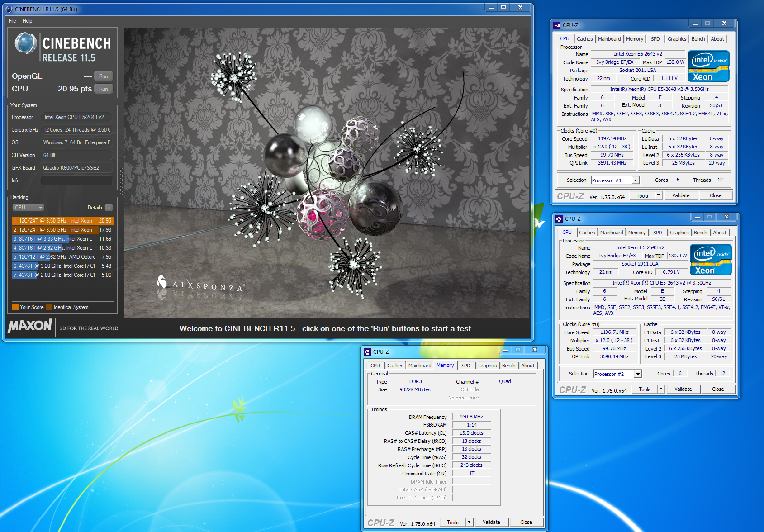This screenshot has height=532, width=764.
Task: Click the Your Score orange legend swatch
Action: tap(15, 307)
